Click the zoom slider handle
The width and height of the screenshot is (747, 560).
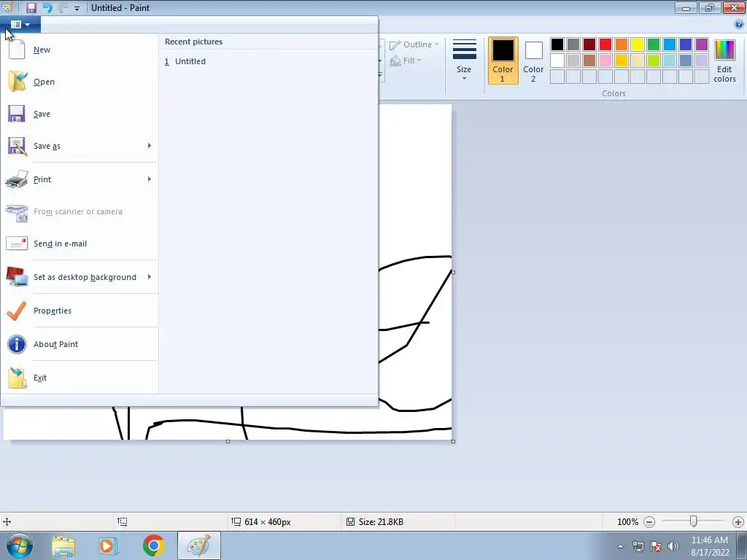coord(693,522)
